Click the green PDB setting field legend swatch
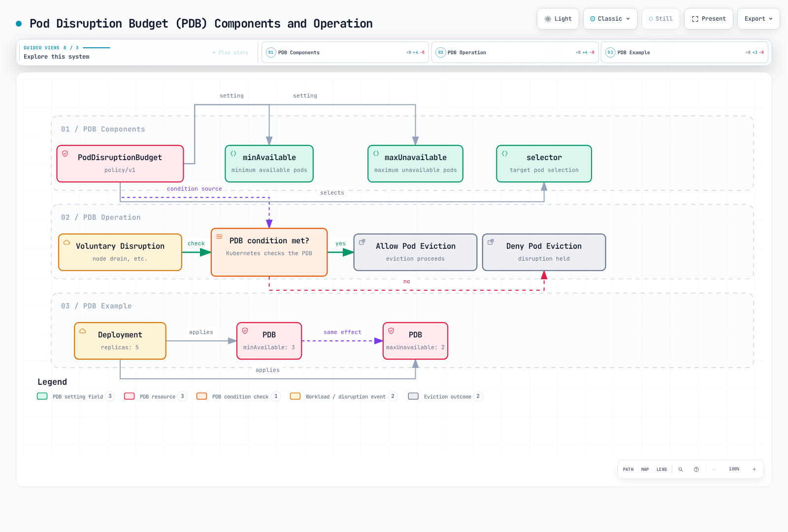Screen dimensions: 788x532 tap(42, 397)
